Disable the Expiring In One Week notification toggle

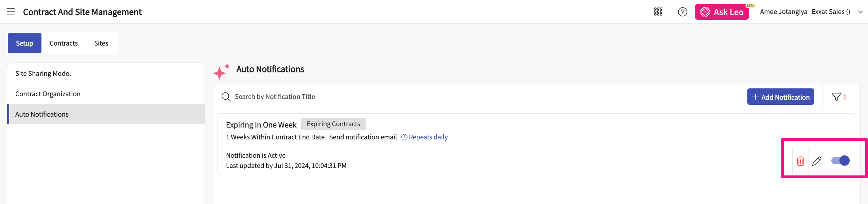[840, 160]
